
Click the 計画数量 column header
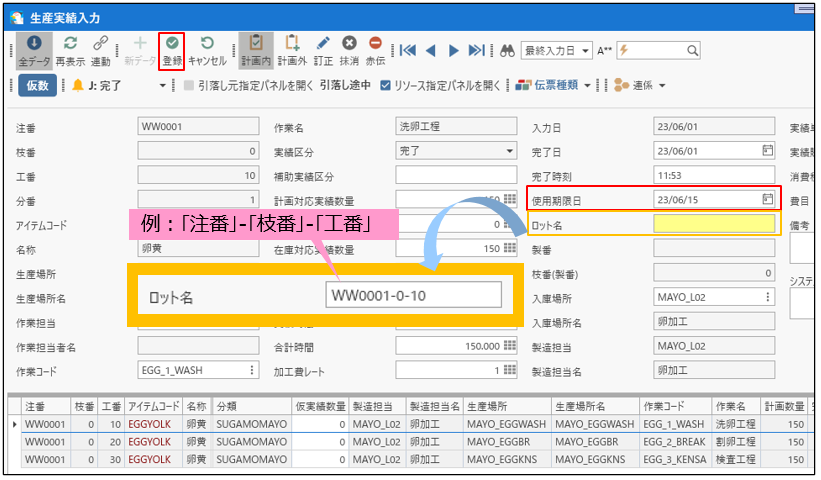click(784, 406)
